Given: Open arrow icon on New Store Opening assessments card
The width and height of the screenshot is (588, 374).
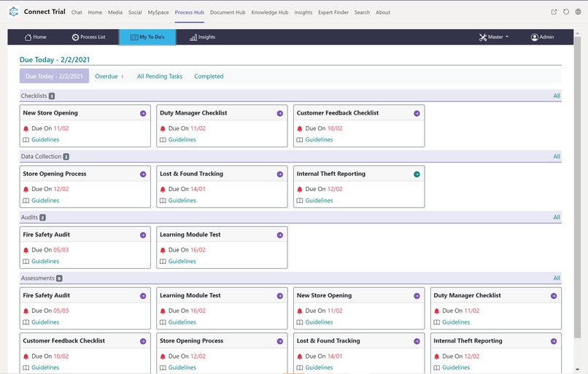Looking at the screenshot, I should [x=417, y=296].
